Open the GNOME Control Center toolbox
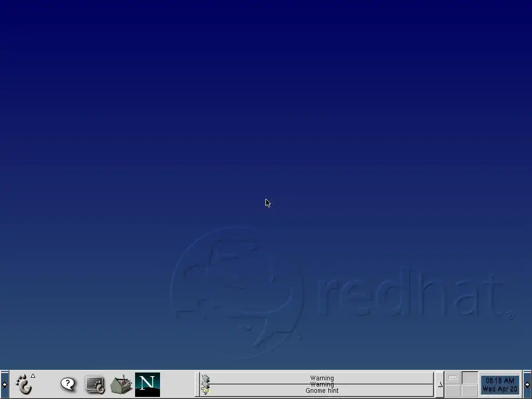 [x=121, y=384]
